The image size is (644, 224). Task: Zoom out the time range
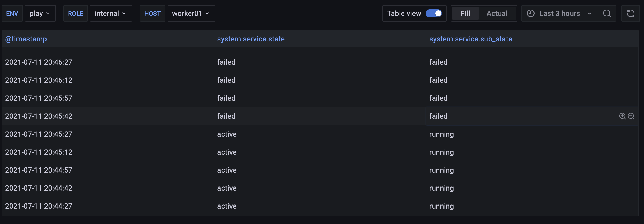607,13
